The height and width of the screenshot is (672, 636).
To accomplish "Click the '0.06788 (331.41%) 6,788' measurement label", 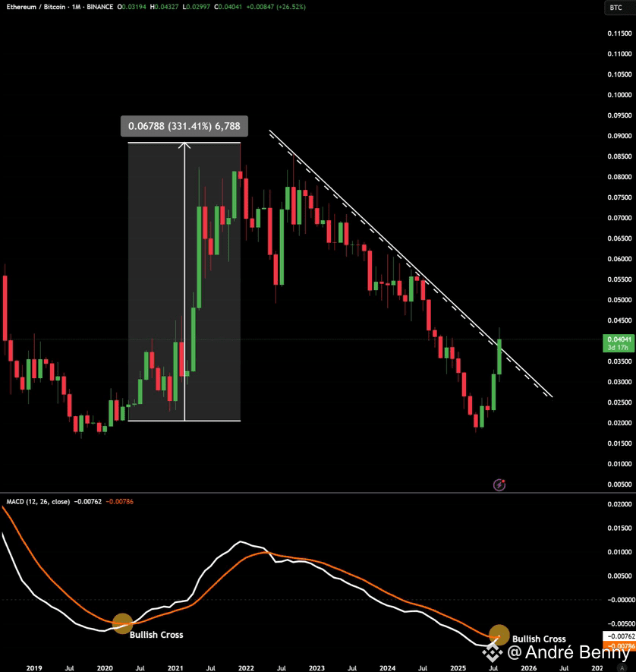I will 184,126.
